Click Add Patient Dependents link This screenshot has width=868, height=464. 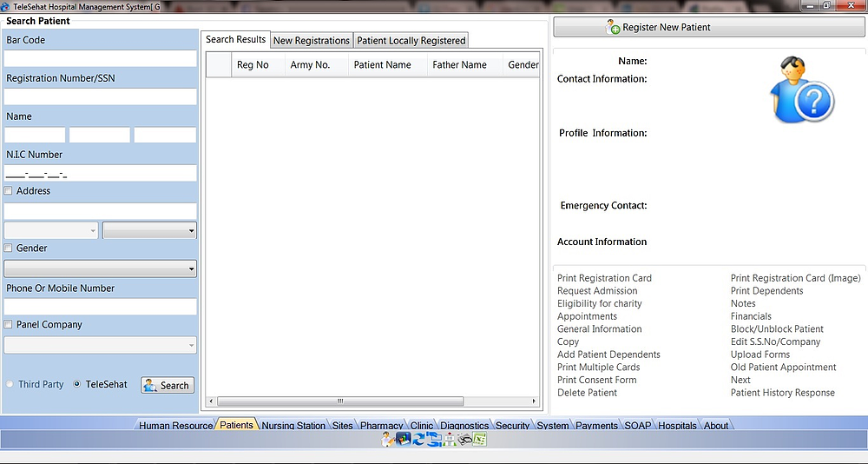(x=609, y=355)
